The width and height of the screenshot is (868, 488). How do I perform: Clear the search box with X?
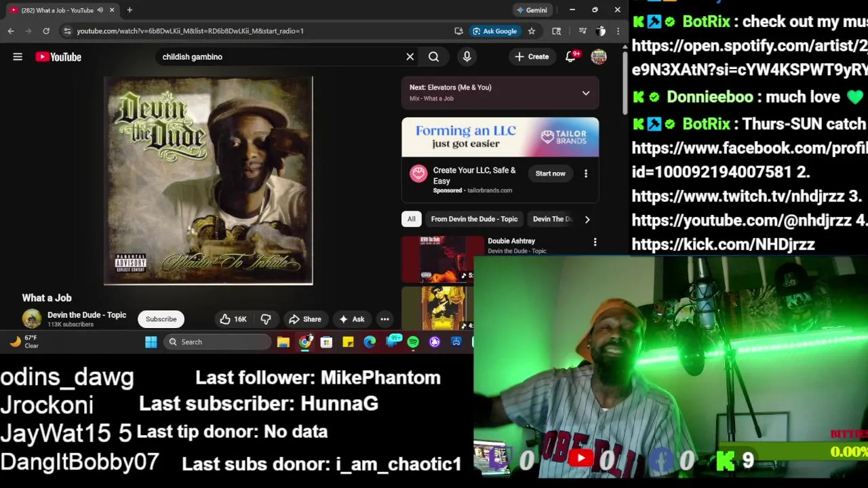[410, 57]
